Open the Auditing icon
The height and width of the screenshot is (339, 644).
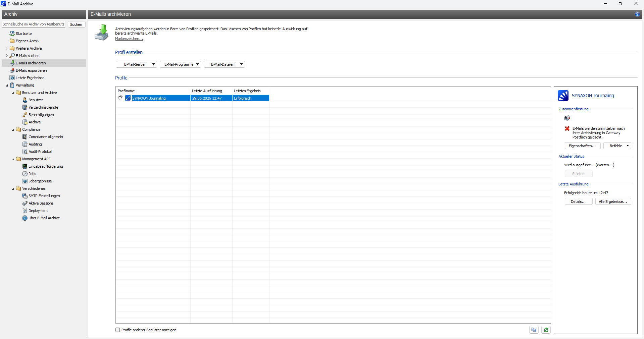pos(25,144)
